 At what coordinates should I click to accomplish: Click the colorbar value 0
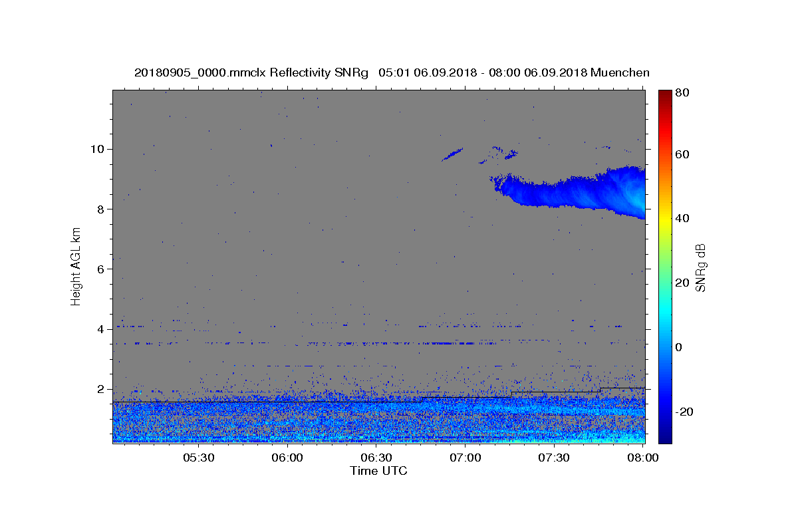pyautogui.click(x=679, y=347)
